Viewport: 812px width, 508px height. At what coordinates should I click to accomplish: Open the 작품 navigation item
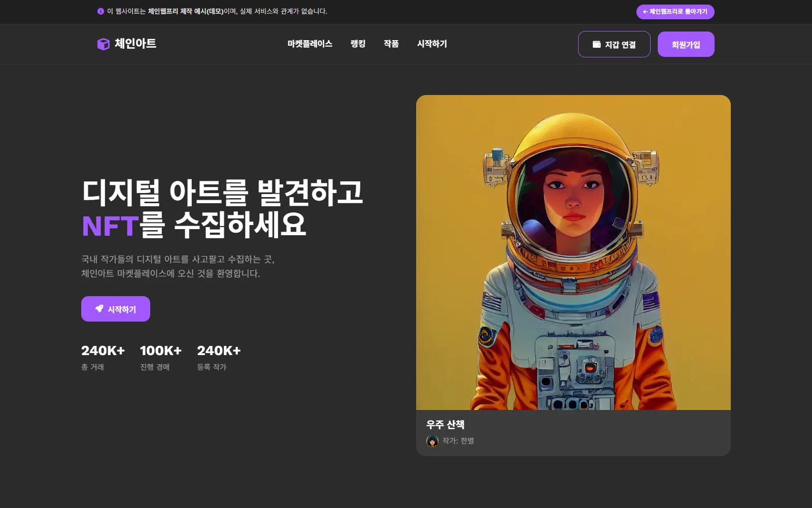[391, 44]
